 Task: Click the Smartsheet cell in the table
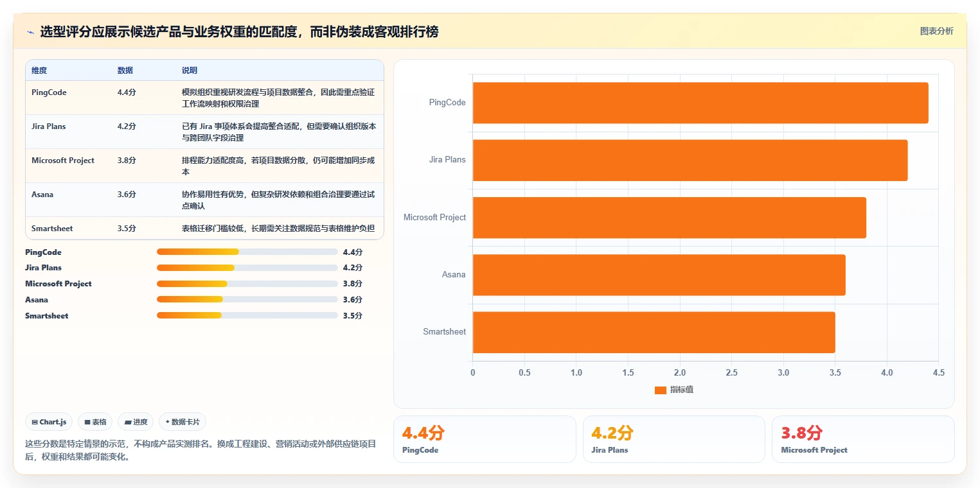pyautogui.click(x=52, y=229)
